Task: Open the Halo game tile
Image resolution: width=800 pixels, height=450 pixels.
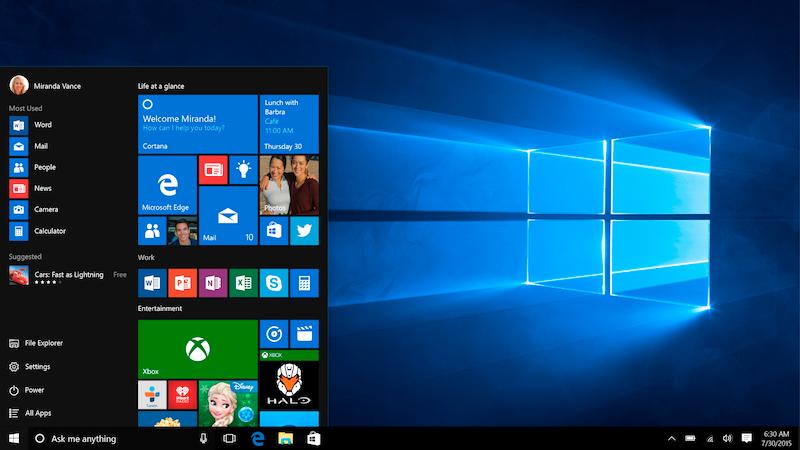Action: 289,380
